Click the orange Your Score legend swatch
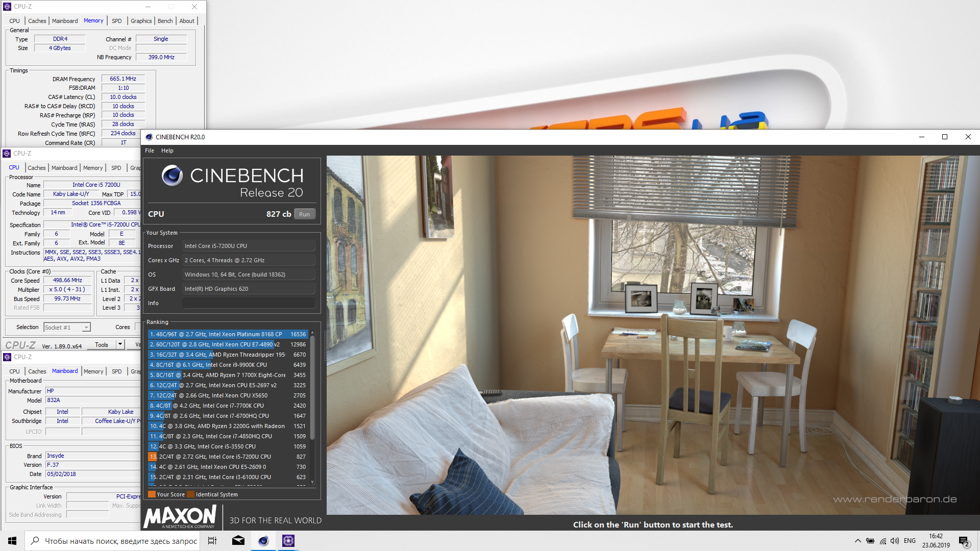Image resolution: width=980 pixels, height=551 pixels. pos(152,494)
